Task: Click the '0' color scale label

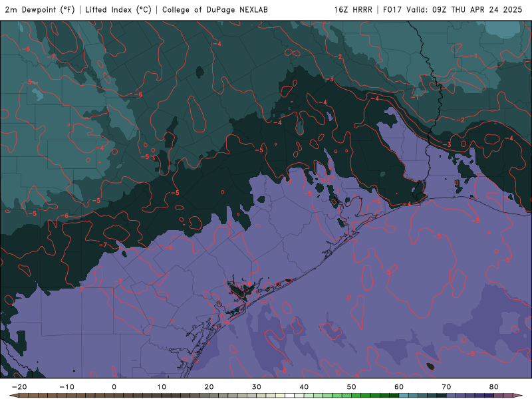Action: click(114, 387)
